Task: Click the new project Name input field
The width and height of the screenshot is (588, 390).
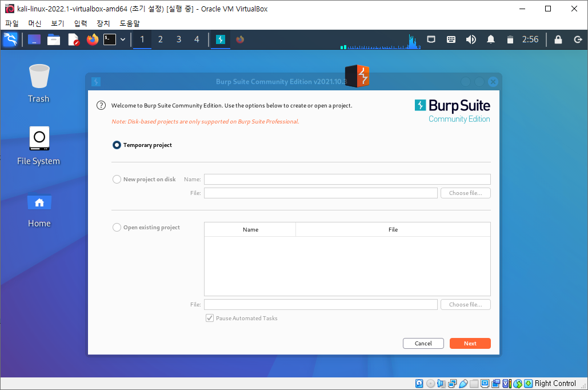Action: (347, 180)
